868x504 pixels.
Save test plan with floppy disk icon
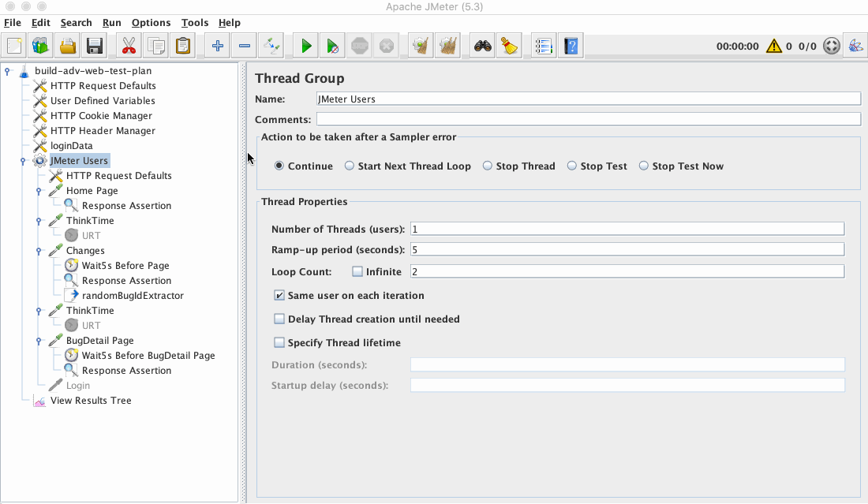95,46
